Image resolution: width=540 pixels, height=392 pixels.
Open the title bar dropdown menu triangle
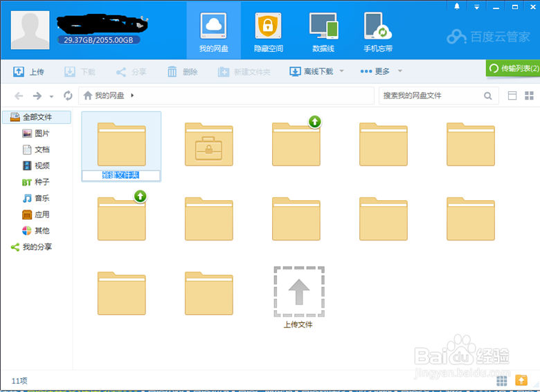pyautogui.click(x=476, y=7)
